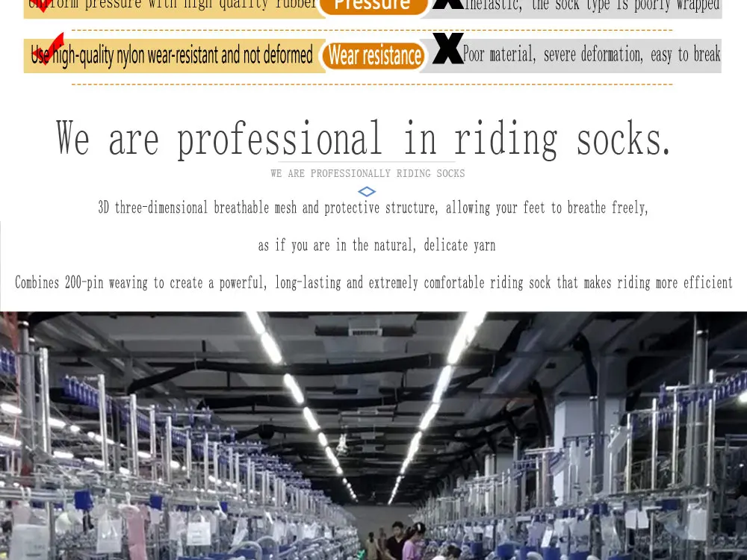747x560 pixels.
Task: Click the 'Use high-quality nylon wear-resistant' yellow banner
Action: (174, 56)
